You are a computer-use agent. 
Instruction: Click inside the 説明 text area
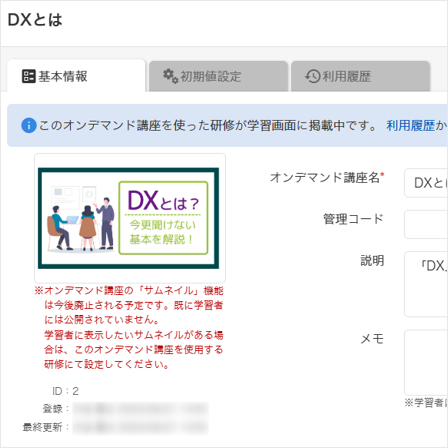(426, 284)
